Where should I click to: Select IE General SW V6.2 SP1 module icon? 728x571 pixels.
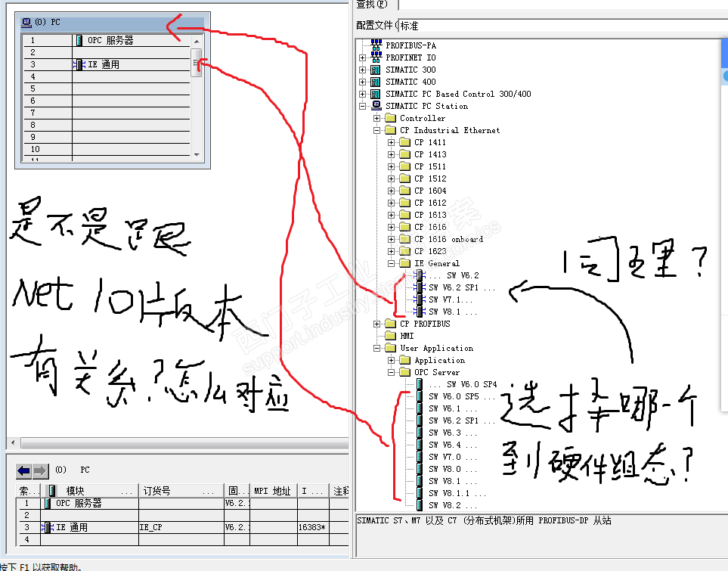420,287
